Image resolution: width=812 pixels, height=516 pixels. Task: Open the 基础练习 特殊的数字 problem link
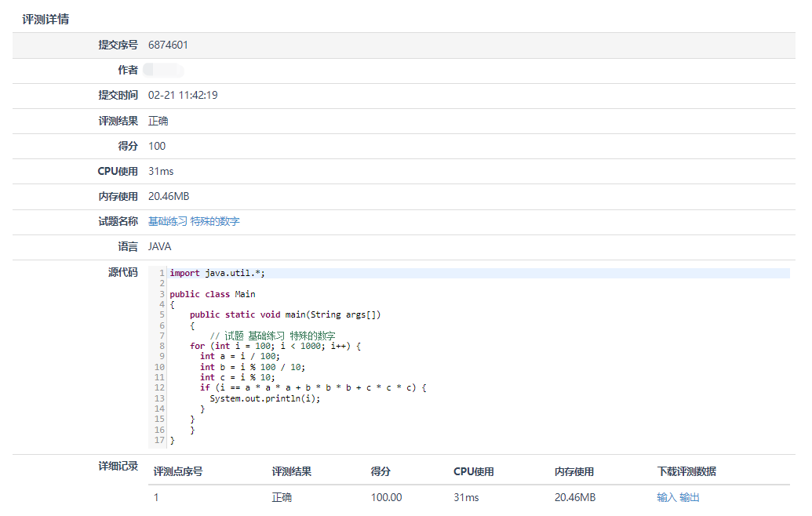coord(194,222)
